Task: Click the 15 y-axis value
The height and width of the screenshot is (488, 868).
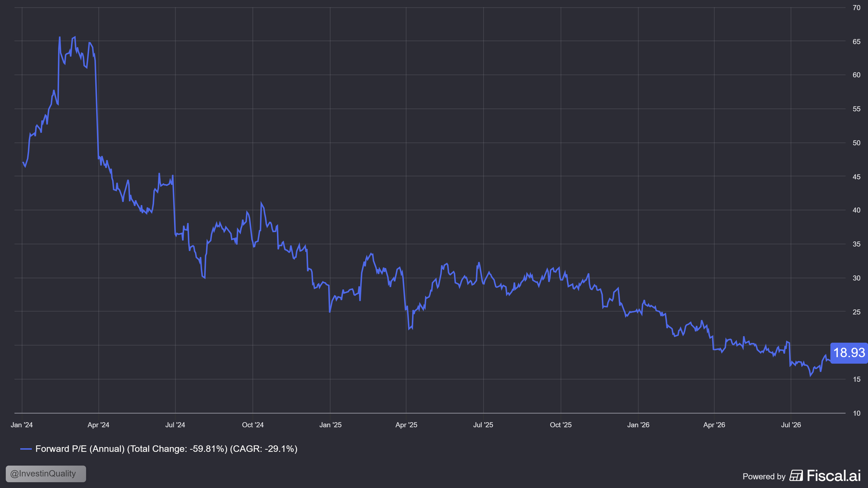Action: (856, 380)
